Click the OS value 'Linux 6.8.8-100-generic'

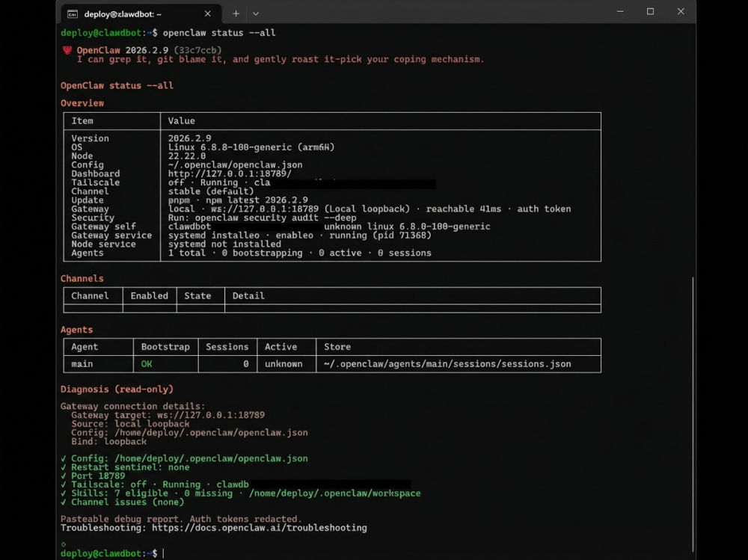click(230, 147)
